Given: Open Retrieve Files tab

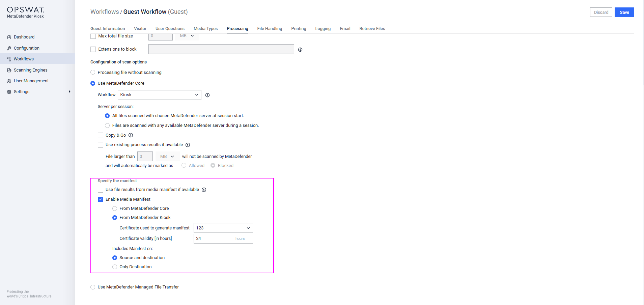Looking at the screenshot, I should coord(372,29).
